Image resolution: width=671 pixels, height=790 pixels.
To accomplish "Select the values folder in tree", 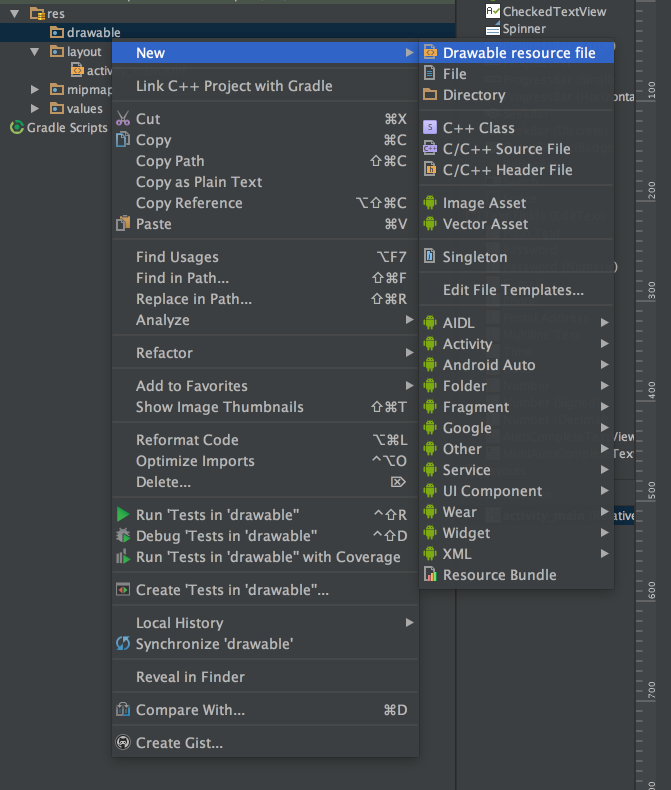I will click(x=85, y=108).
